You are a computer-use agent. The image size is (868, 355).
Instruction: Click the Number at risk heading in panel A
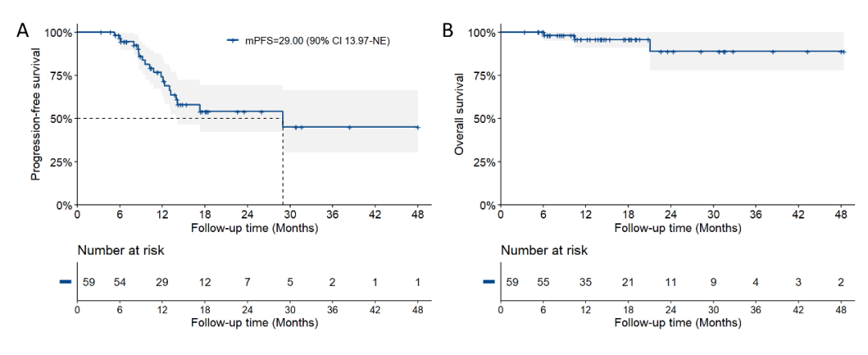(x=121, y=251)
